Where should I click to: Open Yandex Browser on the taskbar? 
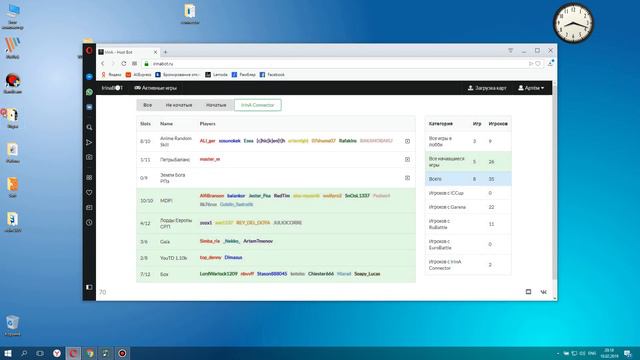coord(57,353)
